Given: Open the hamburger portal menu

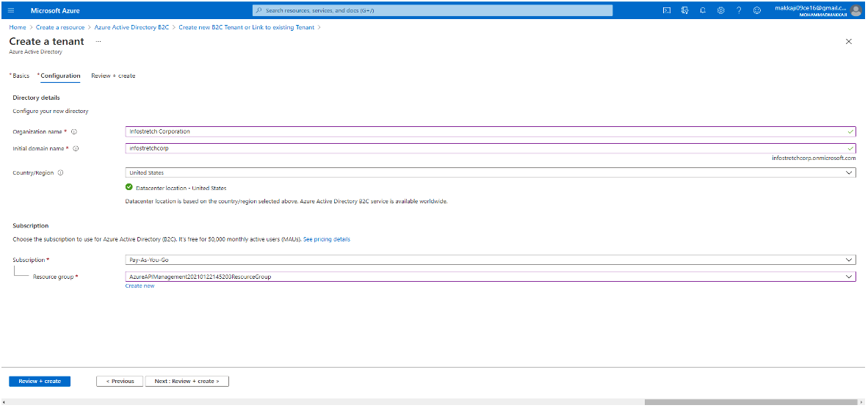Looking at the screenshot, I should pos(11,10).
